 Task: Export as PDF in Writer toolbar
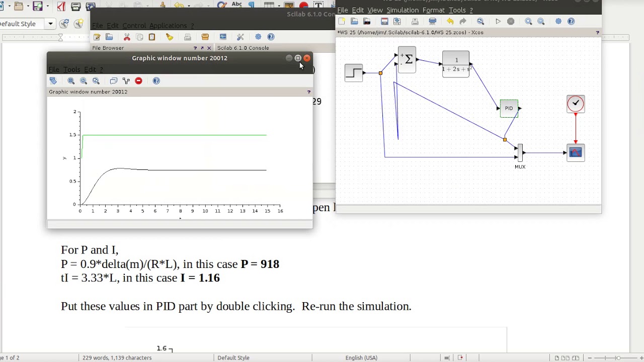pyautogui.click(x=61, y=7)
